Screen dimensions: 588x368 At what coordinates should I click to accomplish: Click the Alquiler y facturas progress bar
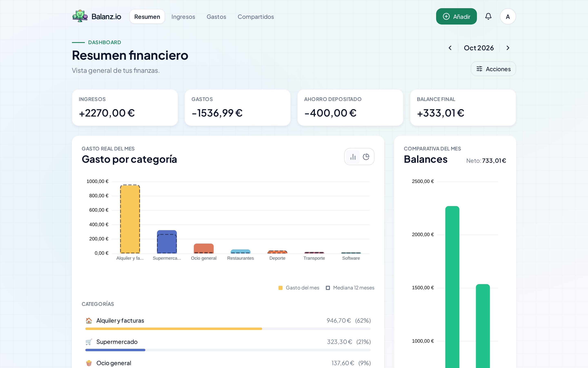pos(228,329)
